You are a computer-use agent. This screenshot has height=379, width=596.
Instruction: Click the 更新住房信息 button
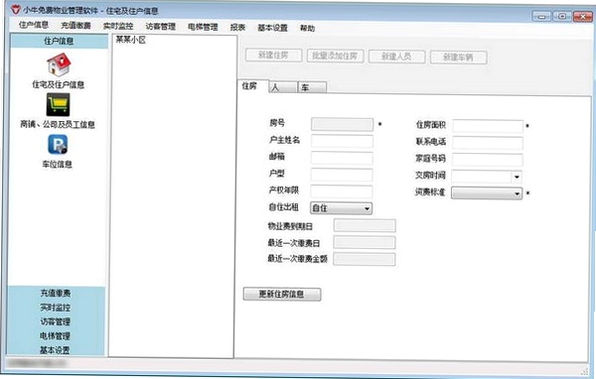(x=282, y=295)
